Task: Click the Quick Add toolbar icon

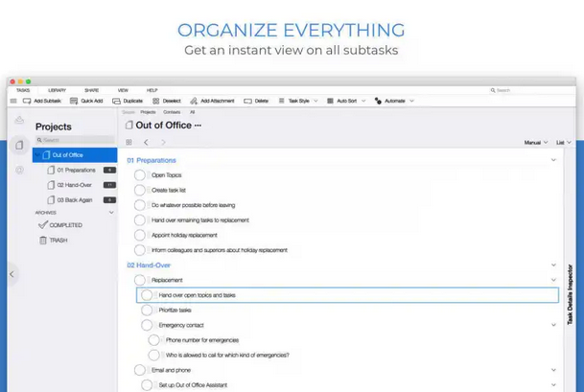Action: click(x=74, y=101)
